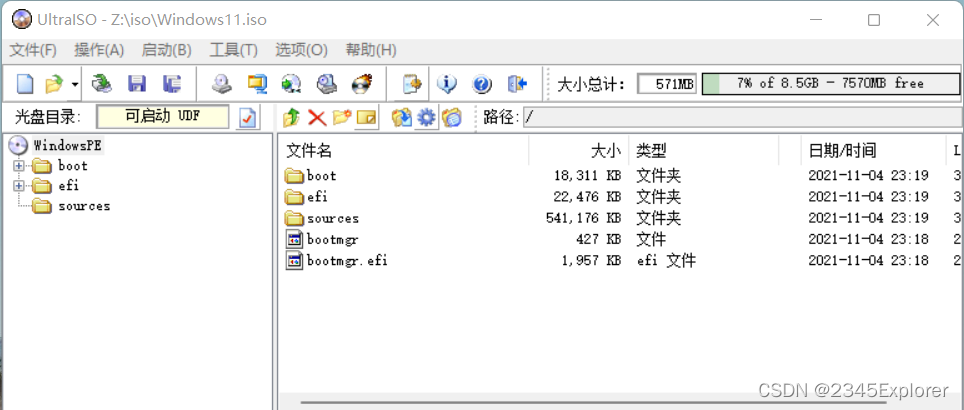Sort by the 大小 column header
Viewport: 964px width, 410px height.
pyautogui.click(x=606, y=151)
